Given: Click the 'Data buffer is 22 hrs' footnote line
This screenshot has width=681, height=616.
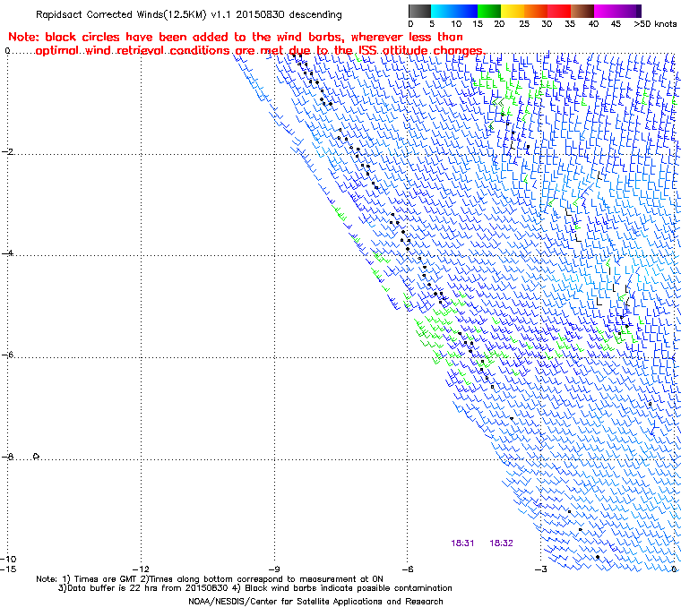Looking at the screenshot, I should pyautogui.click(x=255, y=588).
